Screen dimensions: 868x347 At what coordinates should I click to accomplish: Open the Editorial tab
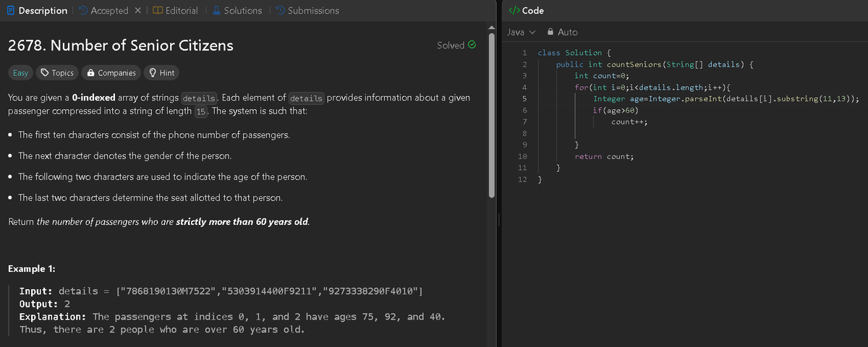(x=175, y=11)
